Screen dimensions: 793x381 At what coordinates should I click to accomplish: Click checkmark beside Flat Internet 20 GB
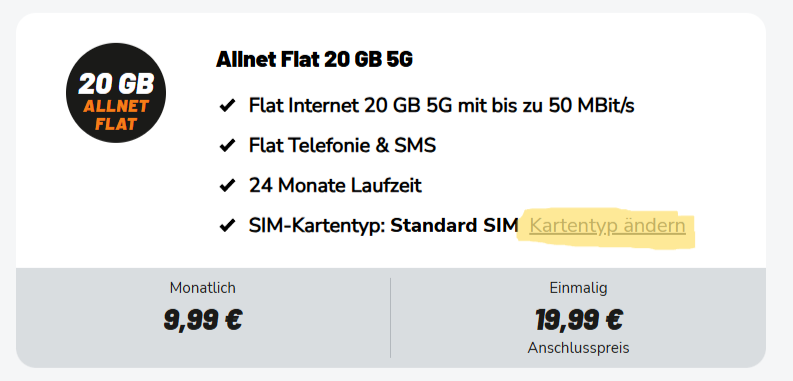pyautogui.click(x=227, y=107)
